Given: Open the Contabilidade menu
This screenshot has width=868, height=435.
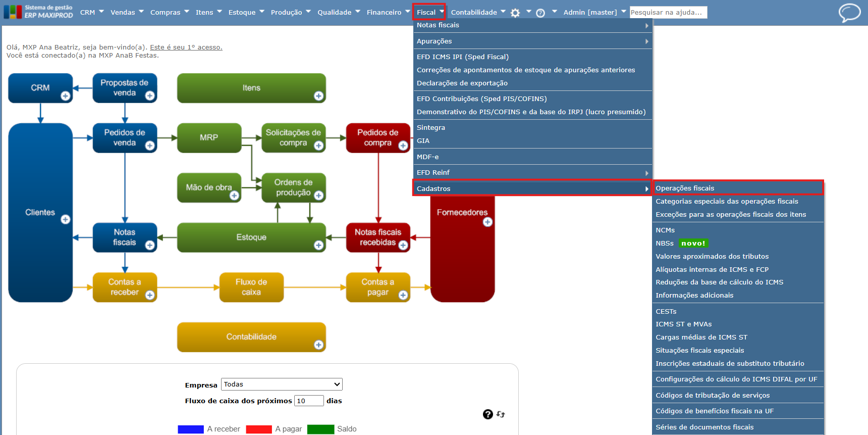Looking at the screenshot, I should click(x=478, y=12).
